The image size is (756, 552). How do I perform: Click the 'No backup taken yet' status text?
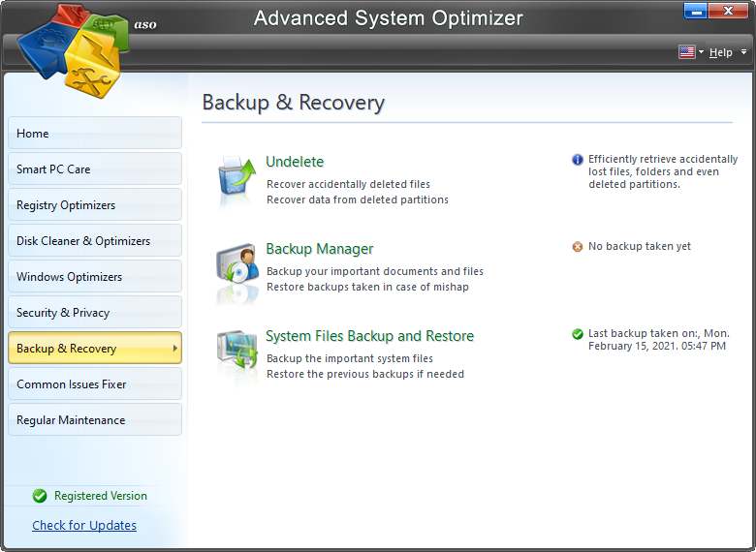[x=640, y=246]
